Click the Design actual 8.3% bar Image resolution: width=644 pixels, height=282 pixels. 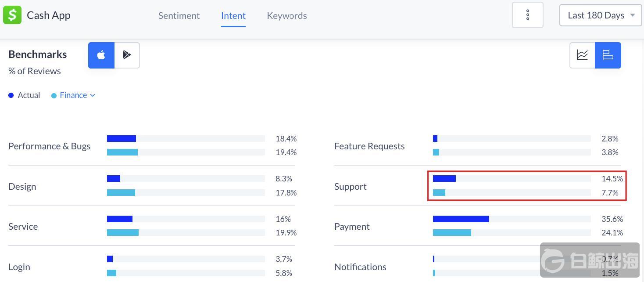114,179
